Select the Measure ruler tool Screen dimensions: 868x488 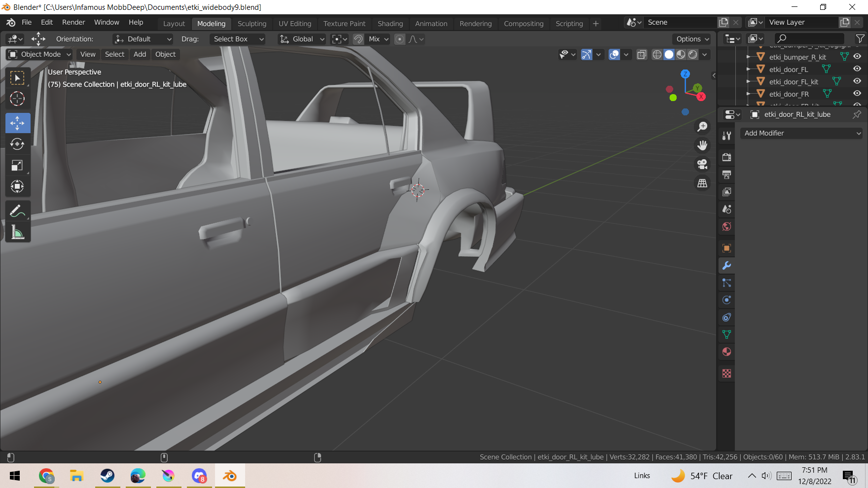(x=17, y=232)
